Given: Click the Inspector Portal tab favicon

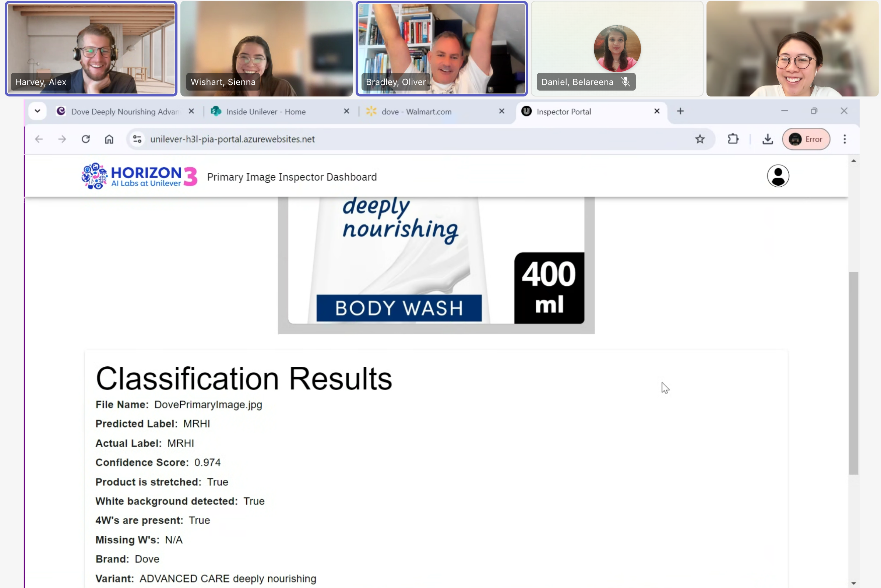Looking at the screenshot, I should point(526,111).
